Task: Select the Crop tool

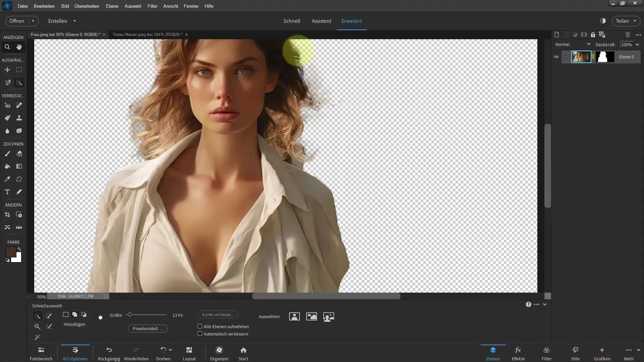Action: (x=7, y=215)
